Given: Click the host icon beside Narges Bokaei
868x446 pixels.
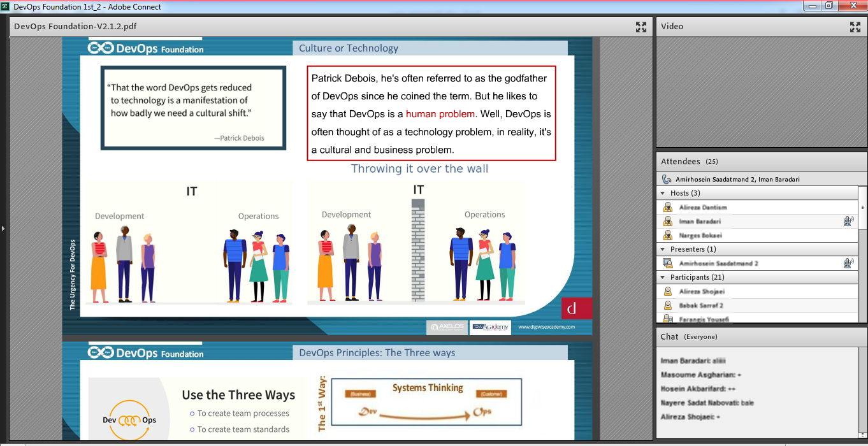Looking at the screenshot, I should 667,235.
